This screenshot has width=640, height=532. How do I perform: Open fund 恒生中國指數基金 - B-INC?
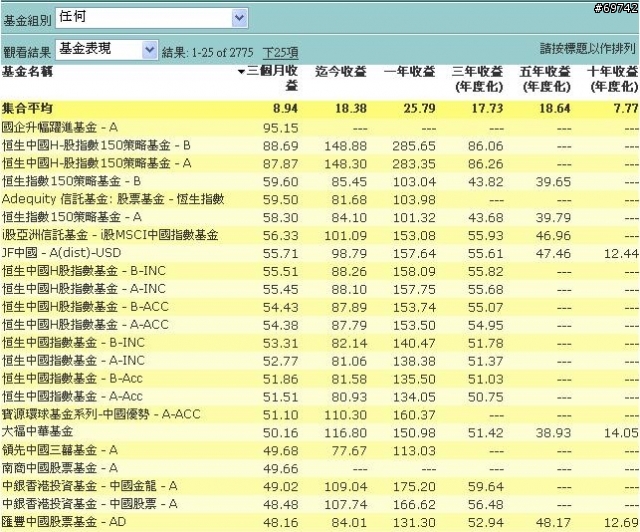(73, 343)
